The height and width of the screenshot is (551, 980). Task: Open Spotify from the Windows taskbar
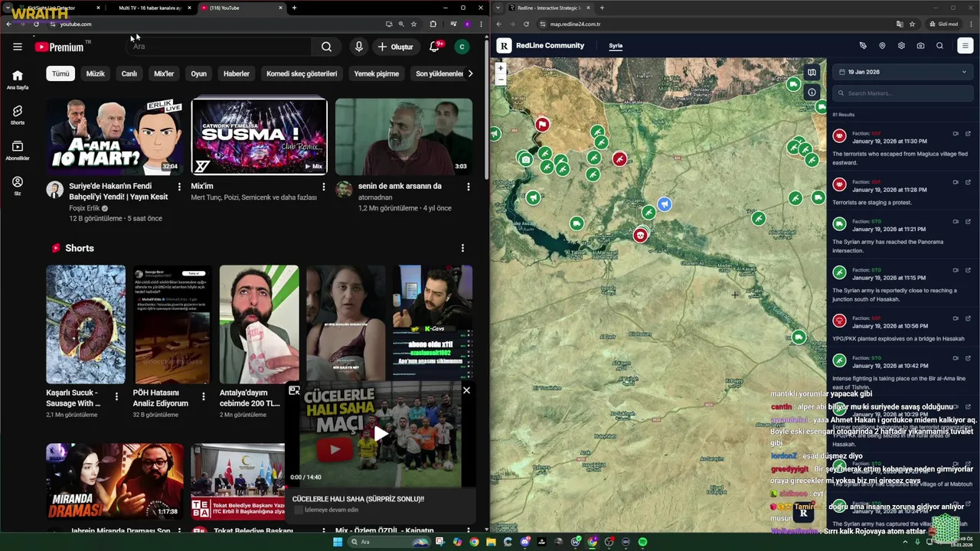click(x=642, y=542)
